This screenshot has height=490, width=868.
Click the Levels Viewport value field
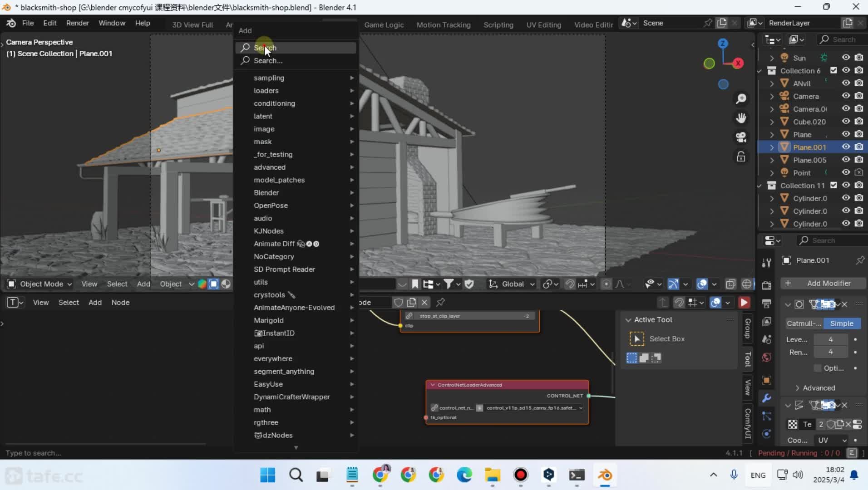pyautogui.click(x=830, y=339)
